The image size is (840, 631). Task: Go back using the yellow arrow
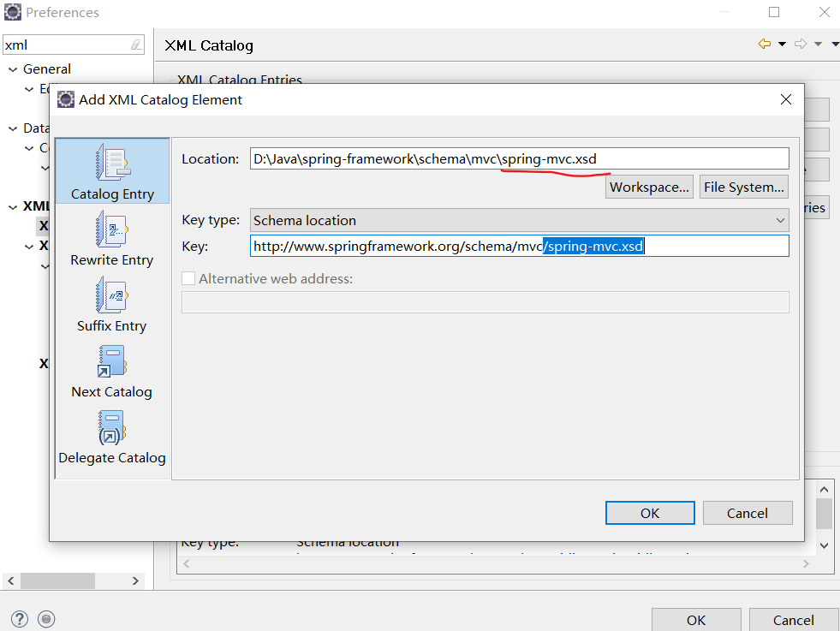(765, 44)
